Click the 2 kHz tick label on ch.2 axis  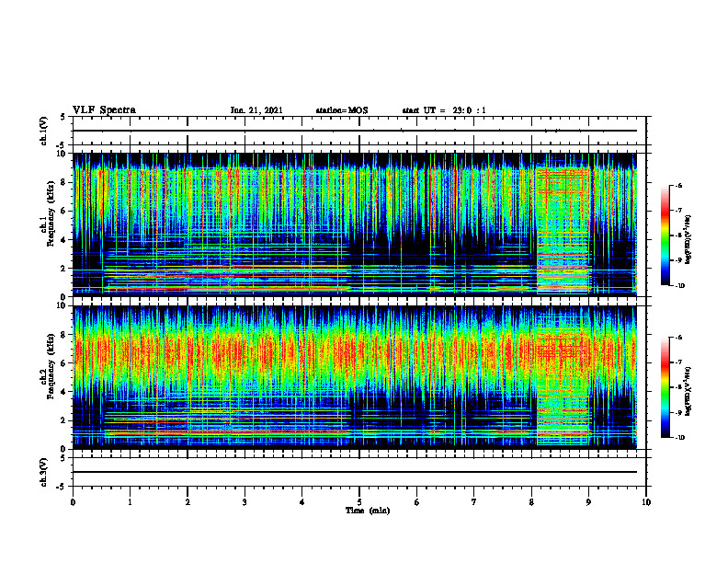point(63,420)
